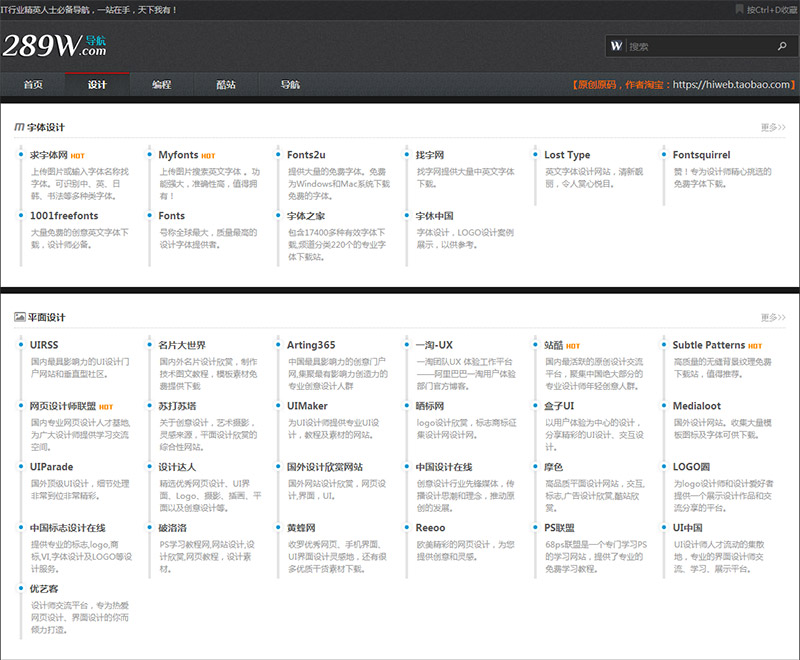Visit the Reeoo link
Image resolution: width=800 pixels, height=660 pixels.
click(x=430, y=527)
